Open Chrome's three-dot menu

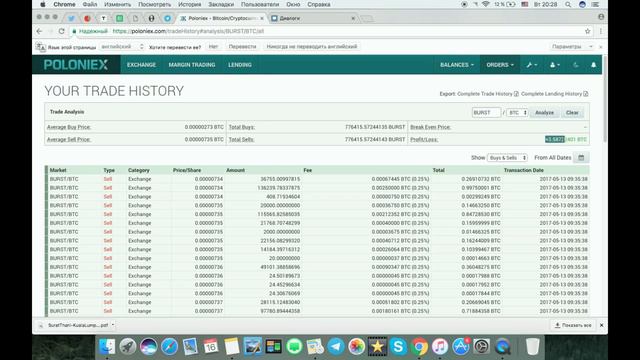point(600,31)
